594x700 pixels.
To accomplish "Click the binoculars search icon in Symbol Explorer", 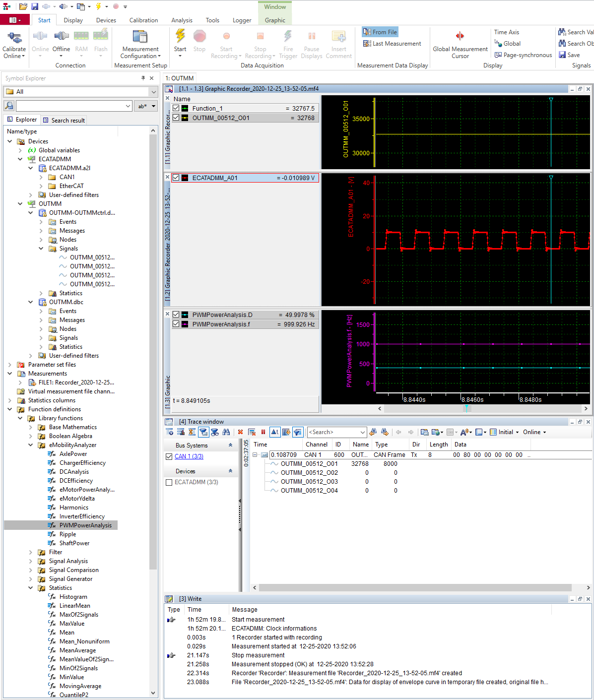I will [x=9, y=106].
